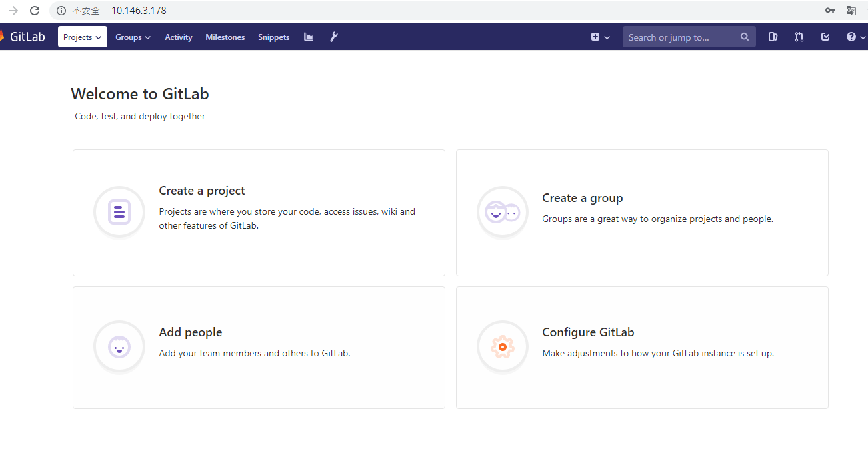868x461 pixels.
Task: Open the new item plus dropdown
Action: coord(600,37)
